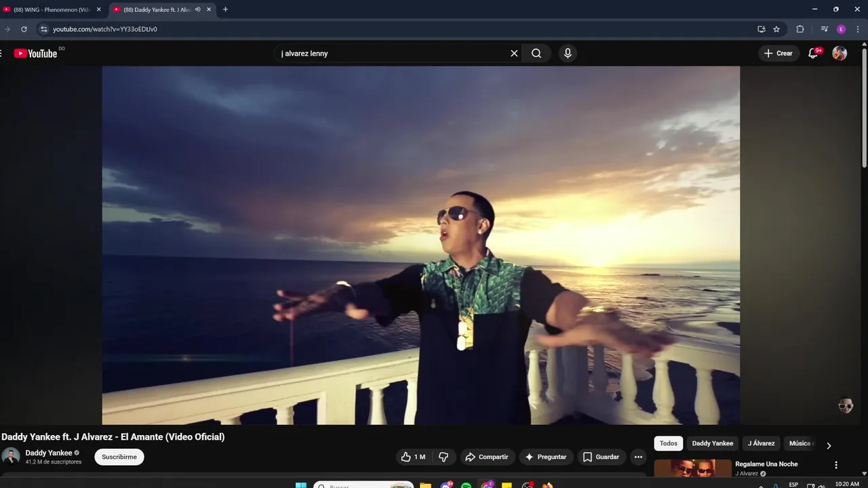Reload the page in Chrome

[24, 29]
